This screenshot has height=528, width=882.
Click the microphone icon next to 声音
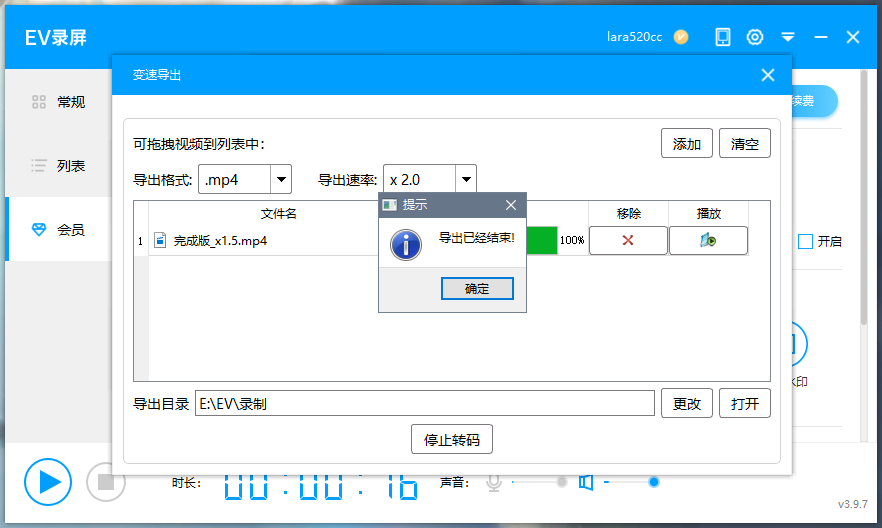click(494, 482)
